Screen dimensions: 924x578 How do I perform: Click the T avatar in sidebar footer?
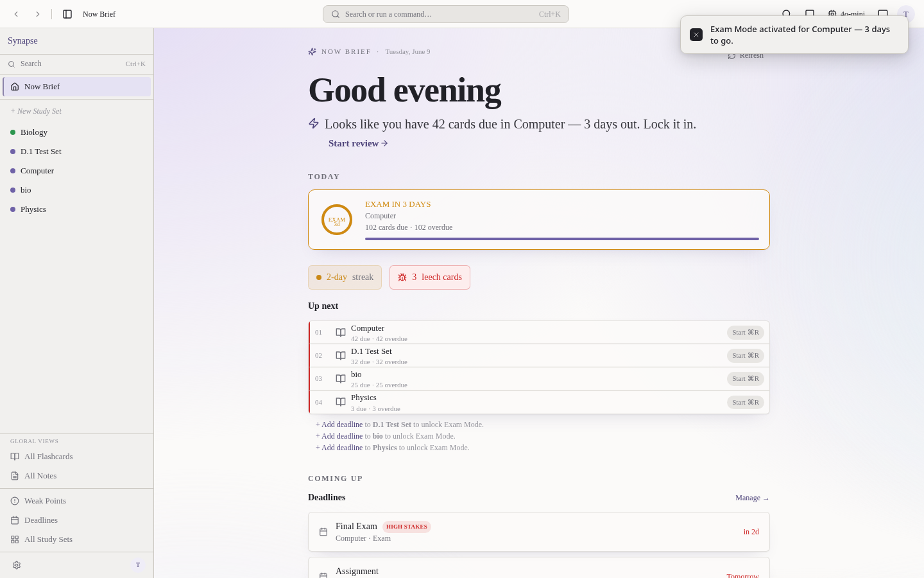[x=137, y=565]
